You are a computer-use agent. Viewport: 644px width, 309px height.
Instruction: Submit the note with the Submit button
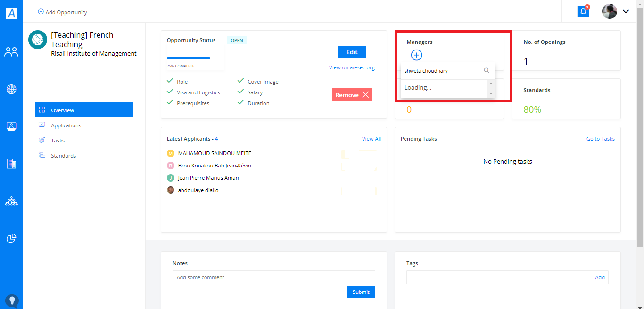tap(361, 292)
